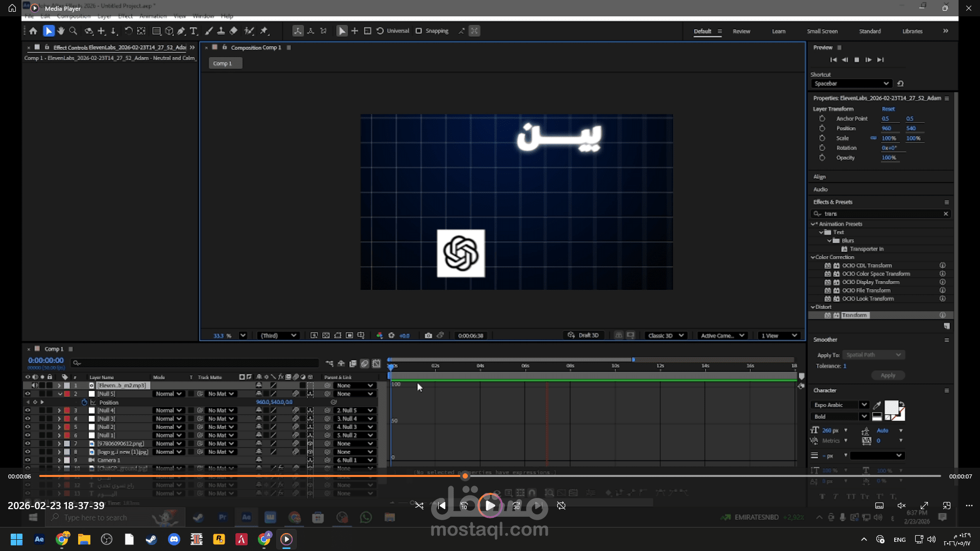The image size is (980, 551).
Task: Open the (Third) resolution dropdown
Action: point(278,336)
